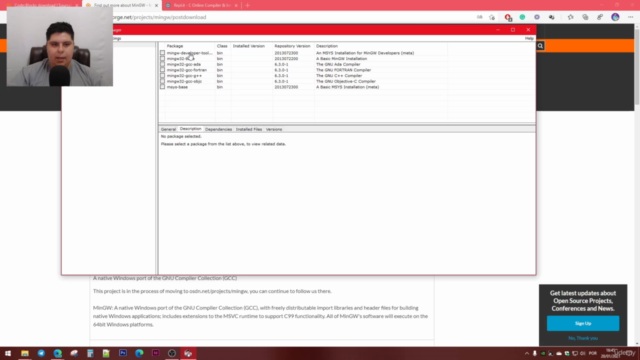Mark msys-base package checkbox
This screenshot has height=360, width=640.
pyautogui.click(x=162, y=87)
